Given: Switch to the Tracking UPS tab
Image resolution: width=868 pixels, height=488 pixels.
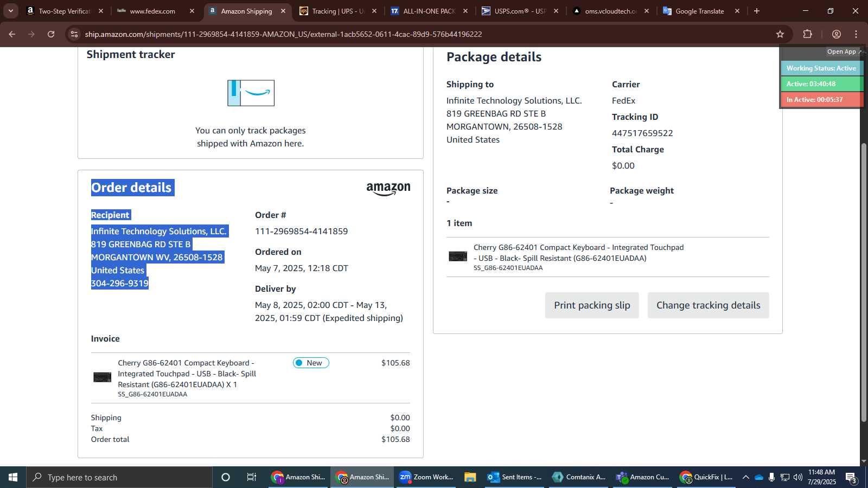Looking at the screenshot, I should point(338,11).
